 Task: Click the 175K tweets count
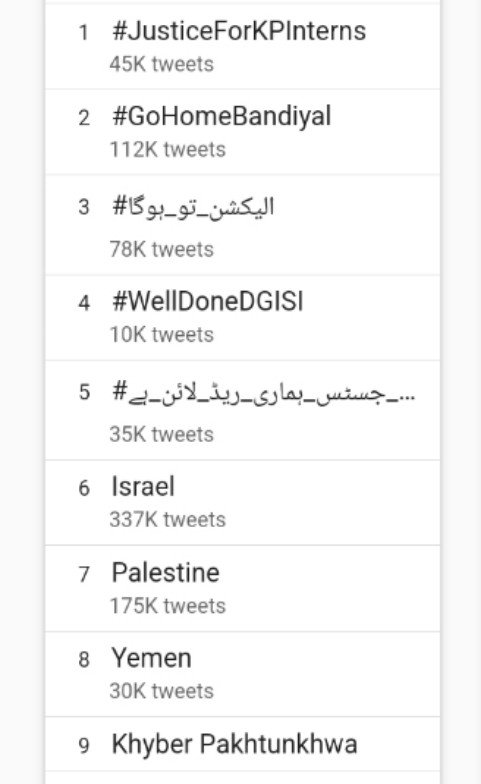click(x=168, y=606)
